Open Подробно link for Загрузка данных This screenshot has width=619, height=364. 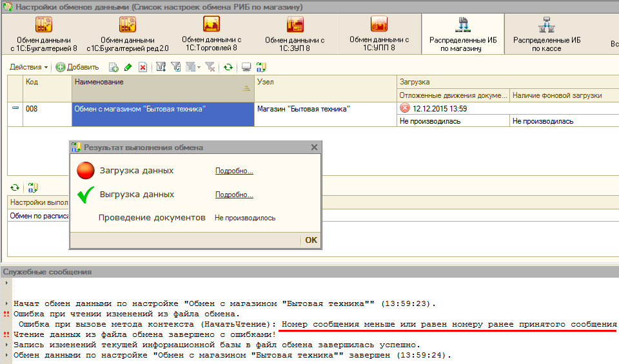[234, 171]
